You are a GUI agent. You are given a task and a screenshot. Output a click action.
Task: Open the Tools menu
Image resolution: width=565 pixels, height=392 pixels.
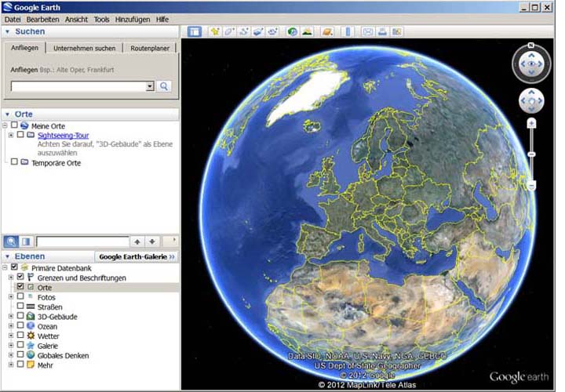pos(101,20)
